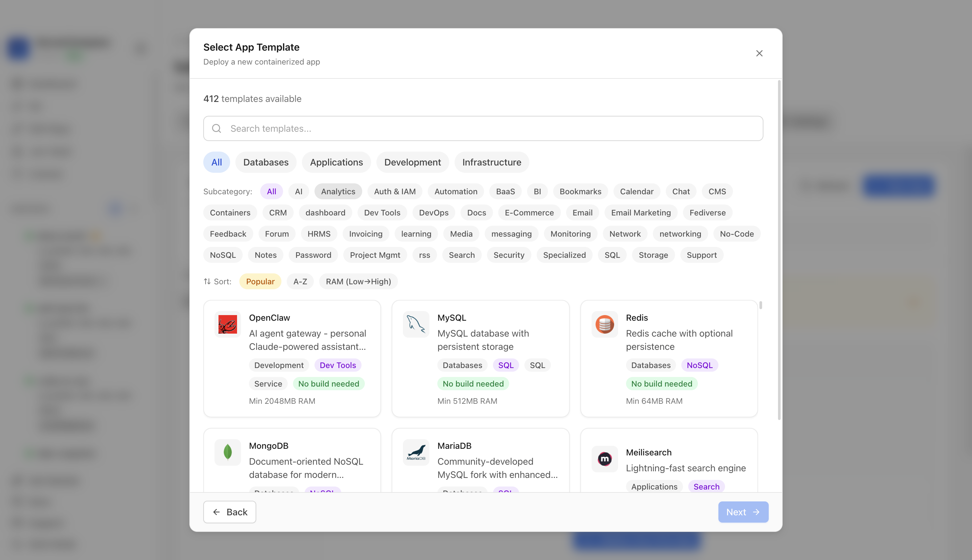Filter by Chat subcategory

coord(681,192)
